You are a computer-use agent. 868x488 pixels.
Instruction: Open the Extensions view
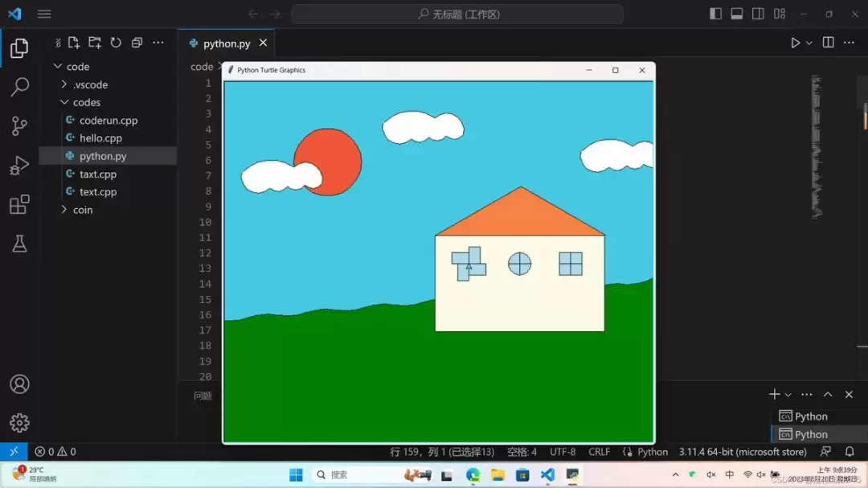point(19,205)
